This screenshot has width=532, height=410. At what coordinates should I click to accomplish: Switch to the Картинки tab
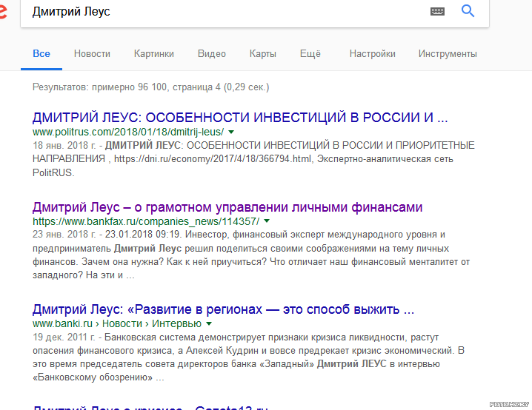(153, 53)
